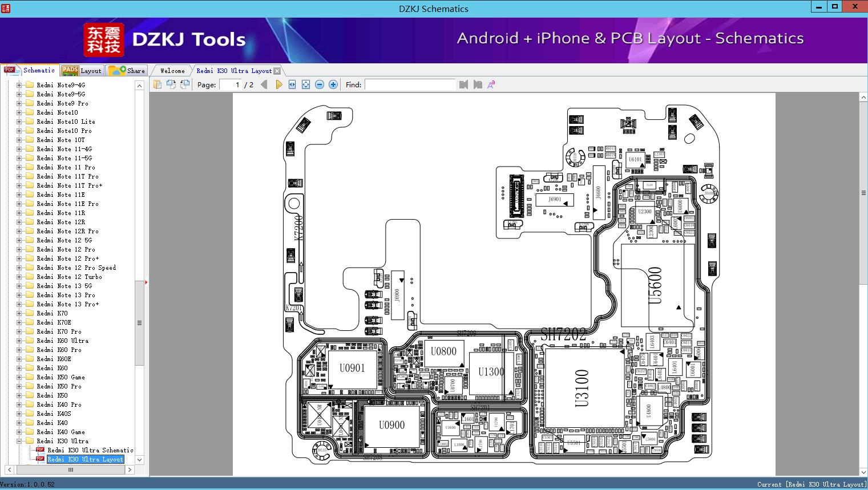Click the find next icon
The height and width of the screenshot is (490, 868).
[478, 84]
